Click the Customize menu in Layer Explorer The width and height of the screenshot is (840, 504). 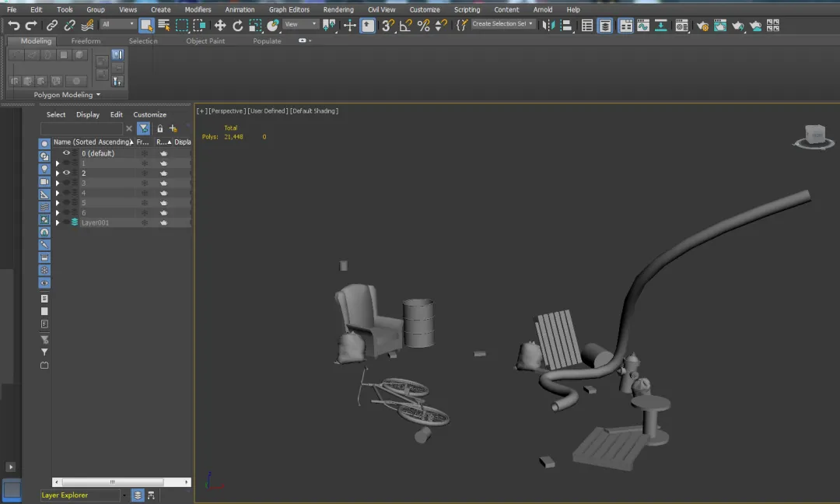149,114
